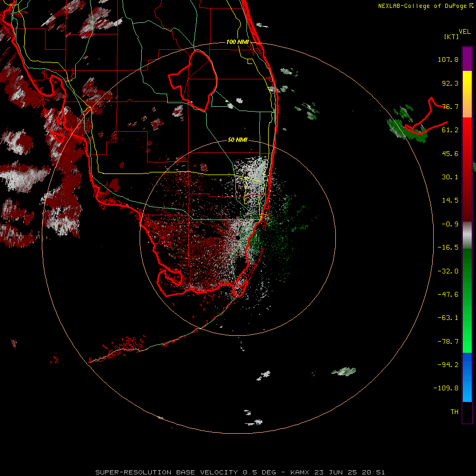
Task: Select the 45.6 velocity scale value
Action: coord(450,153)
